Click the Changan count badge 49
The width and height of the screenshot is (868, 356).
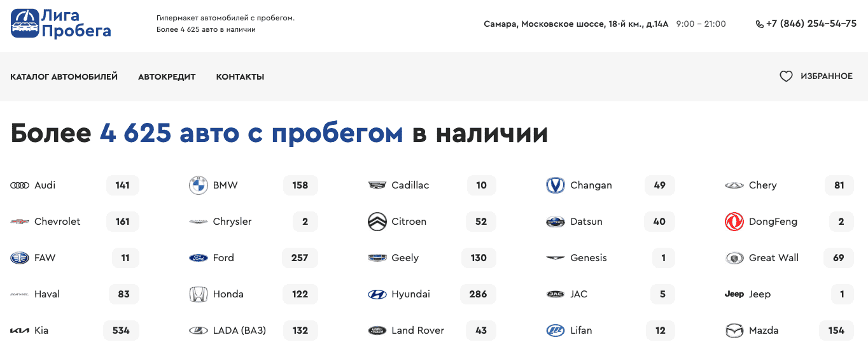[x=659, y=185]
